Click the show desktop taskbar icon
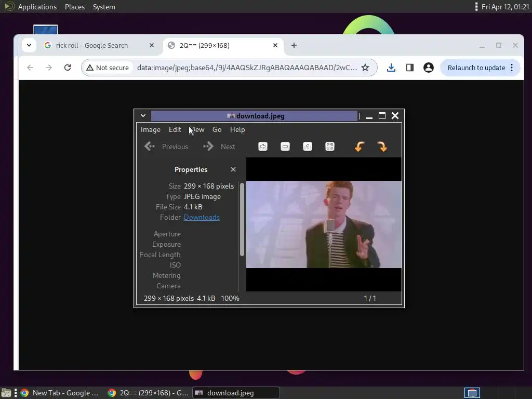Viewport: 532px width, 399px height. point(6,393)
